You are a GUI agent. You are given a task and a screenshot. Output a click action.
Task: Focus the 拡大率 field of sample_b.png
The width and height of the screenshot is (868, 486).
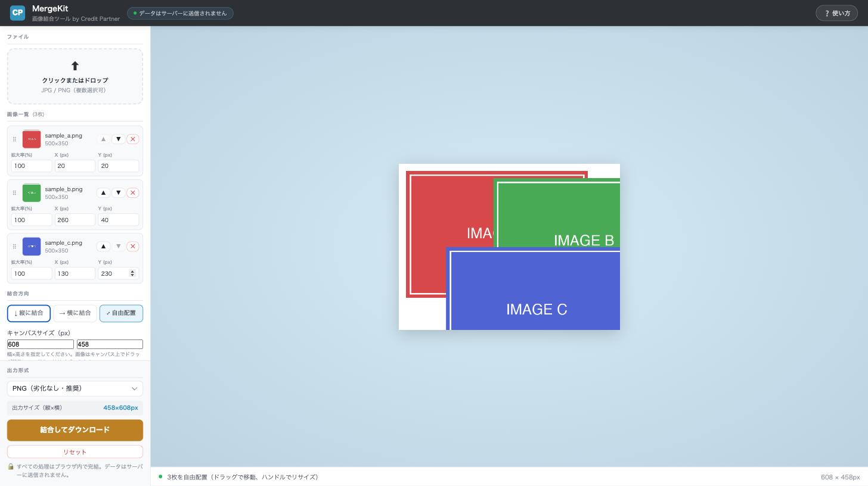[32, 220]
